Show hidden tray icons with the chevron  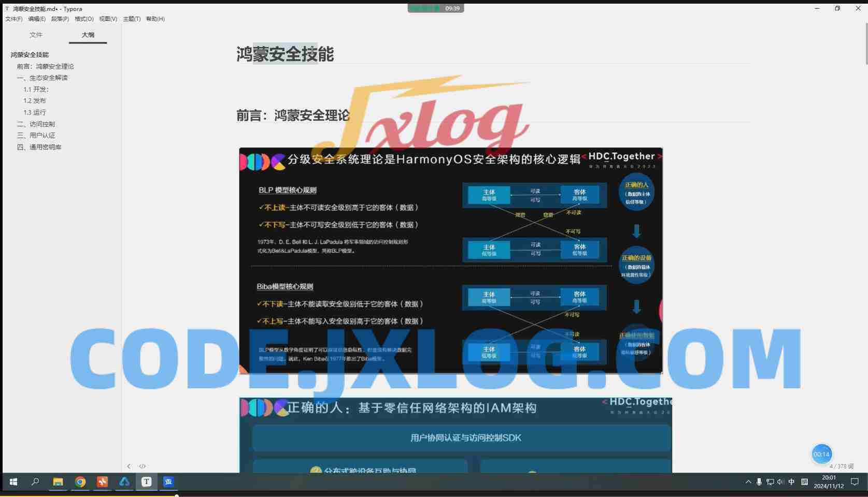click(748, 481)
